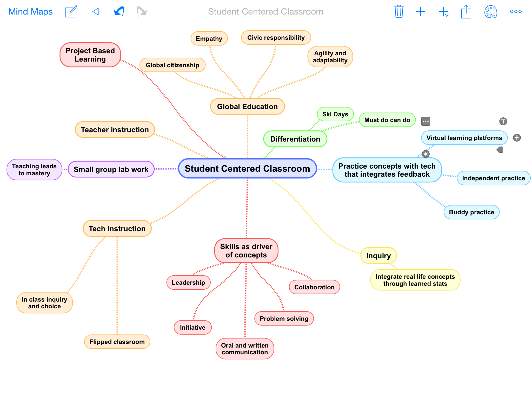This screenshot has height=399, width=532.
Task: Select Skills as driver of concepts node
Action: (246, 251)
